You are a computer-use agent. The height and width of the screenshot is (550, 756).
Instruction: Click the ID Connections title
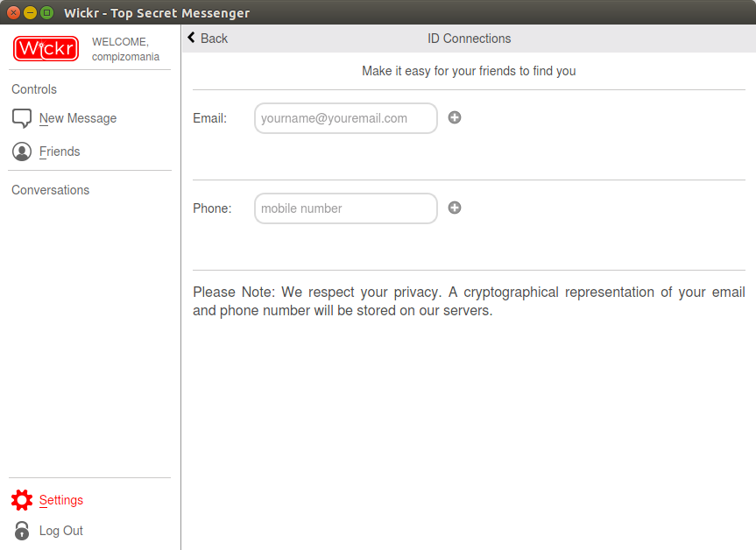pyautogui.click(x=470, y=39)
